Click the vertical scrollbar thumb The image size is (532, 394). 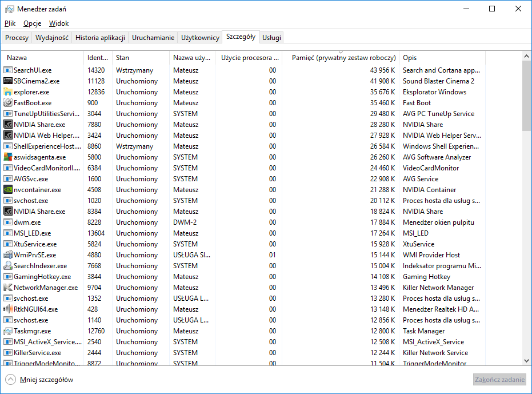[x=526, y=95]
